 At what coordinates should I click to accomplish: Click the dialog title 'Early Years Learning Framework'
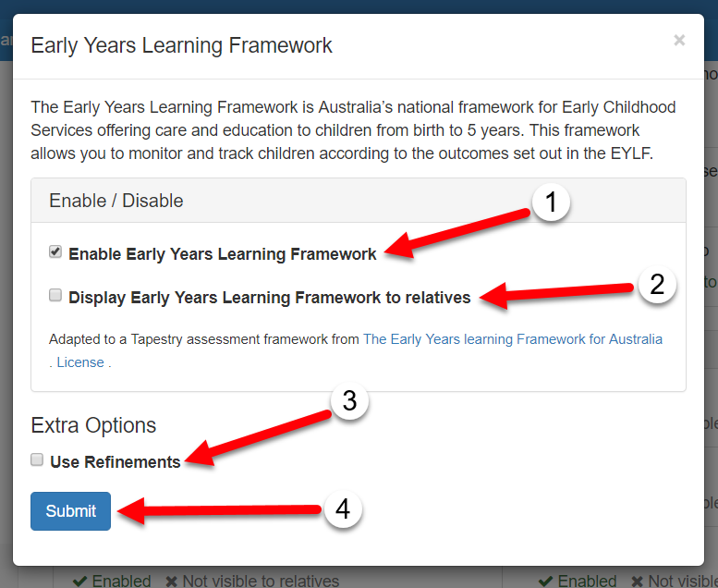point(182,45)
